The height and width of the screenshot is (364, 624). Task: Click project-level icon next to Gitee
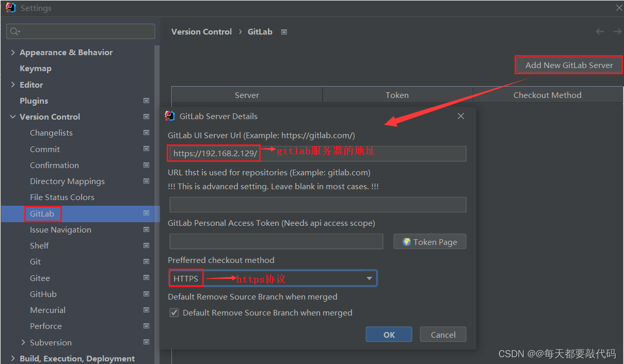pos(146,278)
